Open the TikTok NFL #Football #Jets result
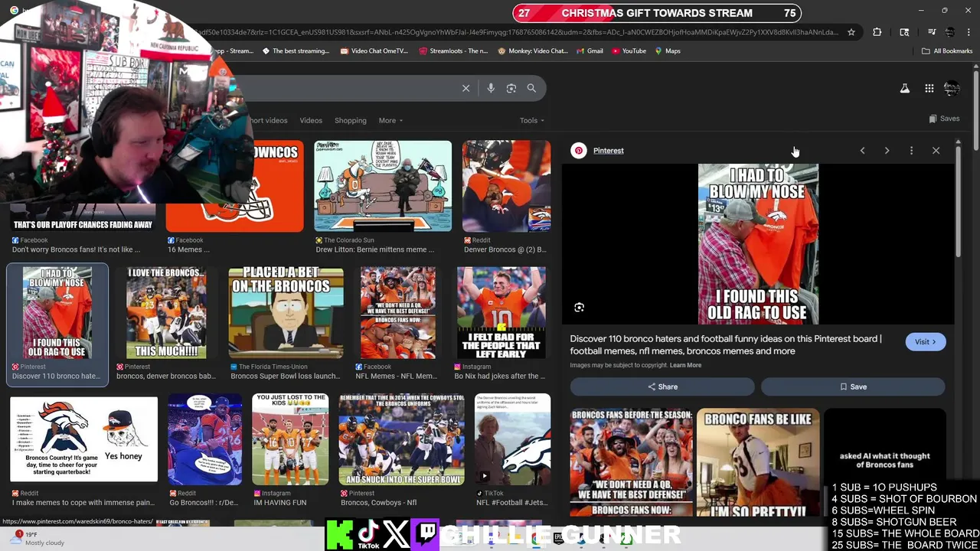This screenshot has width=980, height=551. [513, 439]
